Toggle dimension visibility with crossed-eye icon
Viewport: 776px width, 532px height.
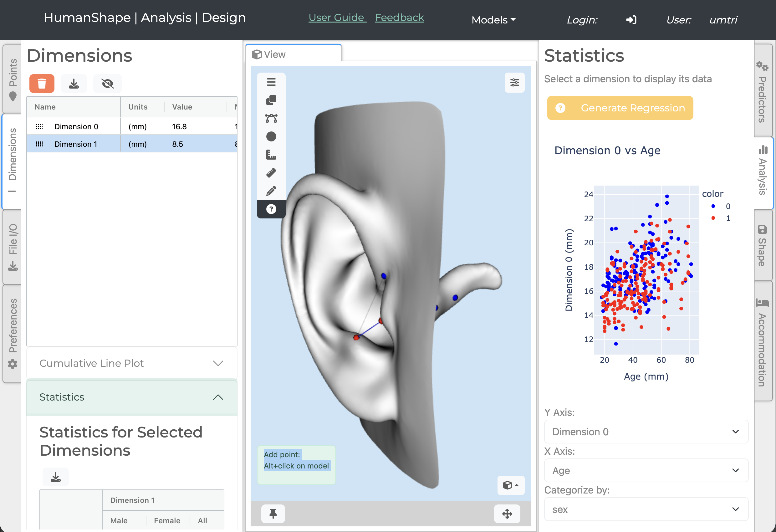tap(108, 84)
